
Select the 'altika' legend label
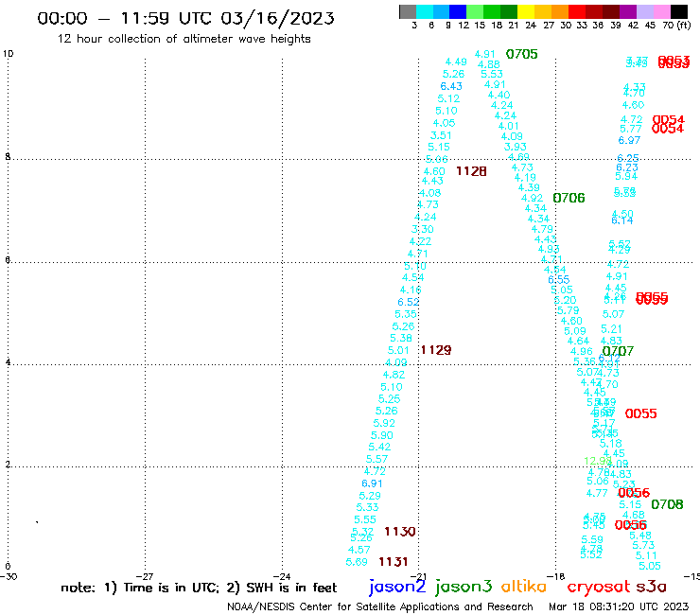pyautogui.click(x=523, y=586)
